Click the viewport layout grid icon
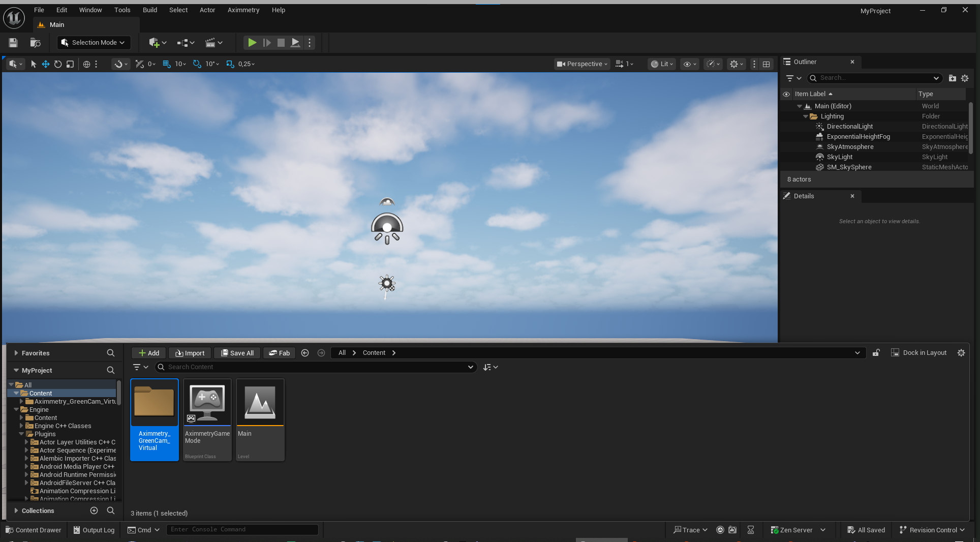Screen dimensions: 980x542 click(x=766, y=64)
